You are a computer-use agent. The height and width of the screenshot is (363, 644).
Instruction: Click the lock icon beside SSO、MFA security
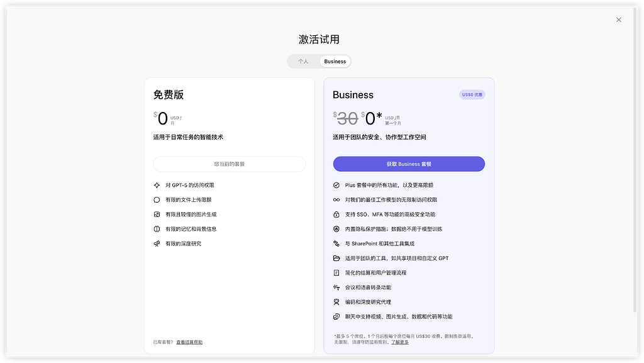tap(336, 215)
